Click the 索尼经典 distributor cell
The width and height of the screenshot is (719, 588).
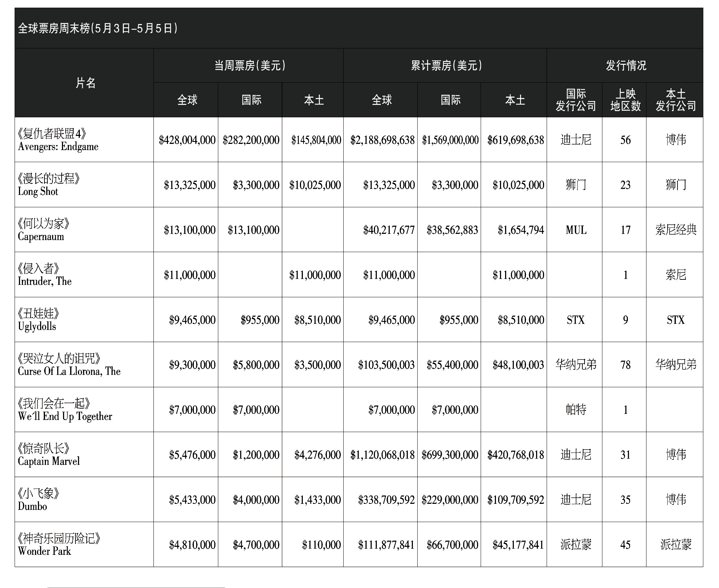pos(676,230)
